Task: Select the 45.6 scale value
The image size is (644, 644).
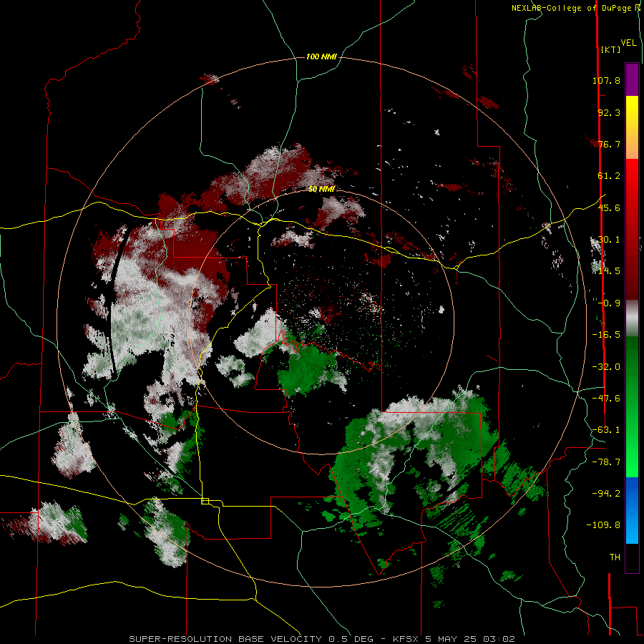Action: [x=609, y=208]
